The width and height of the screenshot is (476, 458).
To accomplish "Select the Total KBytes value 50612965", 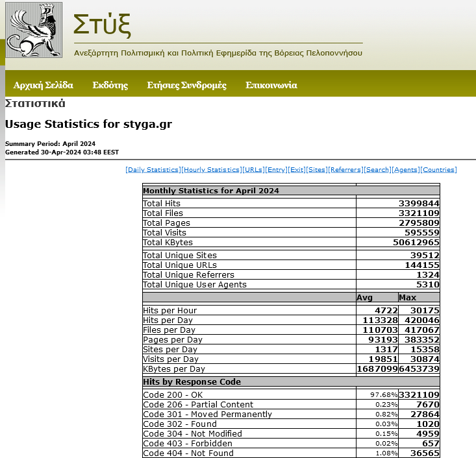I will pos(416,242).
